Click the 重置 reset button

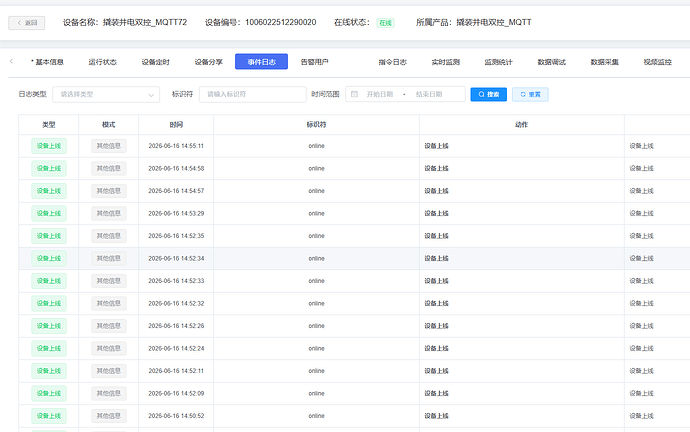pos(530,94)
